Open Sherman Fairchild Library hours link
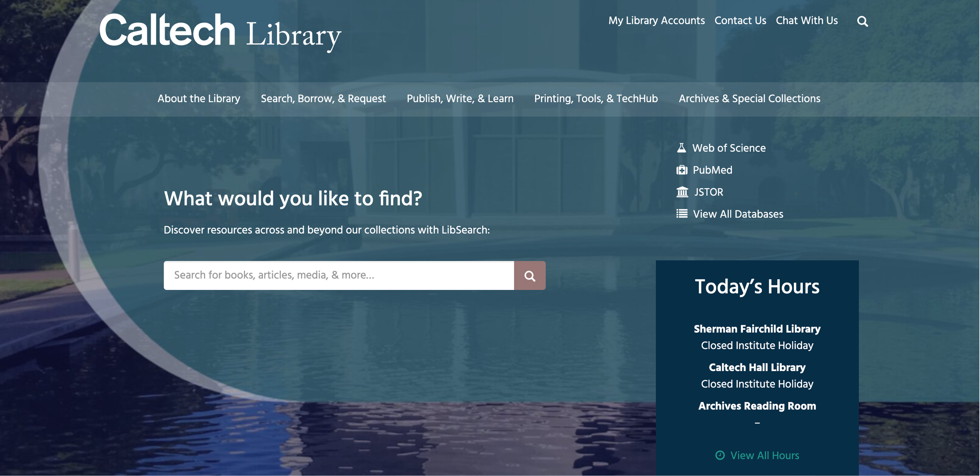The width and height of the screenshot is (980, 476). click(x=757, y=329)
